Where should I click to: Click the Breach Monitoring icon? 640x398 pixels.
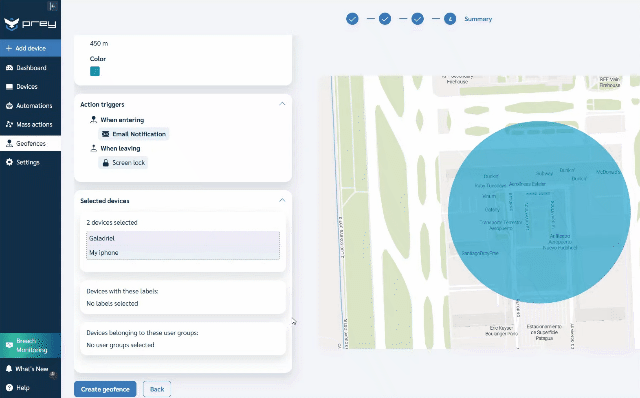click(x=9, y=345)
